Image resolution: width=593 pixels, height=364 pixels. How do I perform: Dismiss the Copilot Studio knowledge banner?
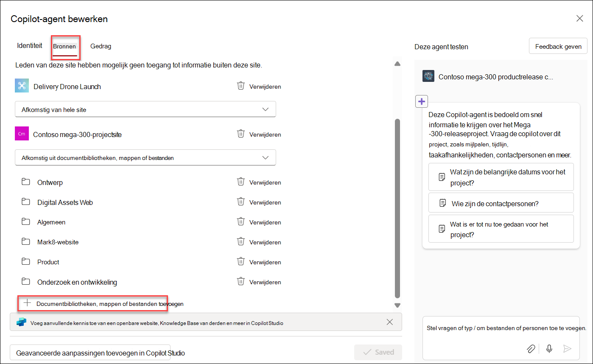click(390, 322)
